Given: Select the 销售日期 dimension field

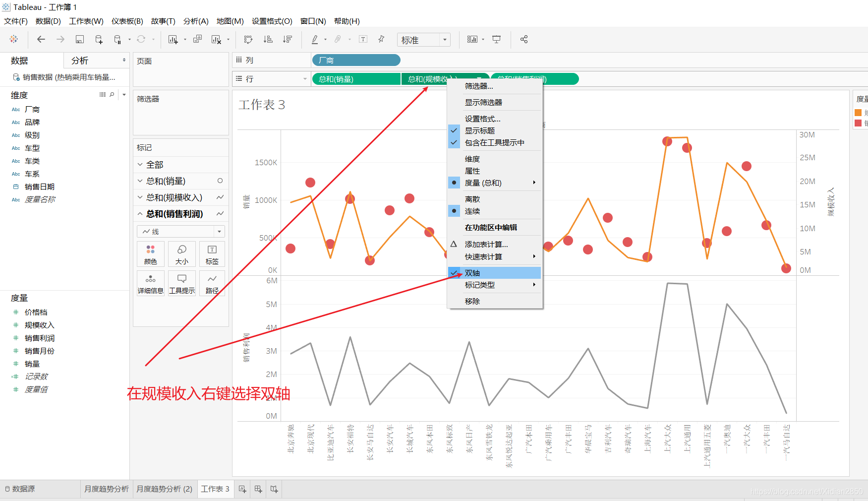Looking at the screenshot, I should tap(40, 187).
